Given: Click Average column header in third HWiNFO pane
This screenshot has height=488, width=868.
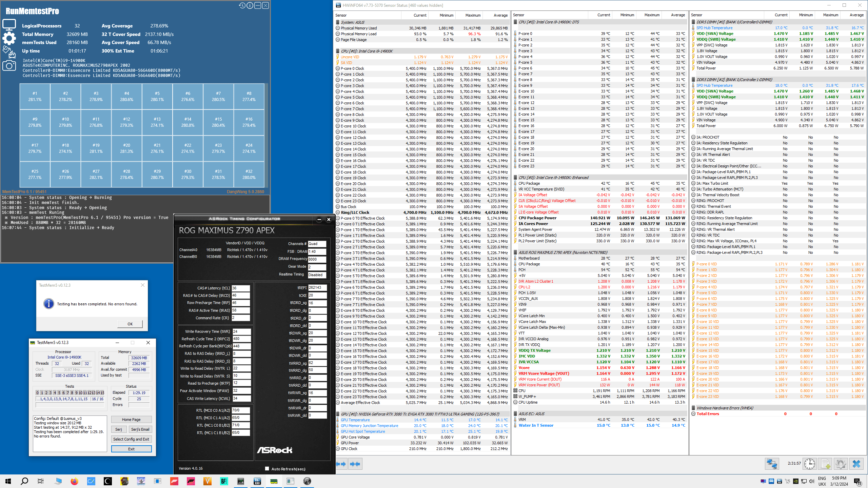Looking at the screenshot, I should point(852,15).
